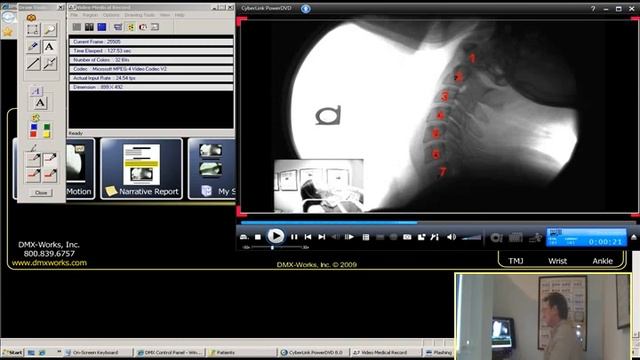Click the dual black panels toolbar icon
This screenshot has width=640, height=360.
[x=89, y=27]
